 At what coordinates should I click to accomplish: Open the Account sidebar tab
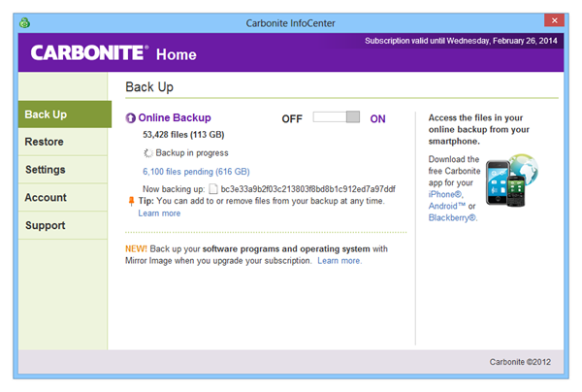point(63,198)
